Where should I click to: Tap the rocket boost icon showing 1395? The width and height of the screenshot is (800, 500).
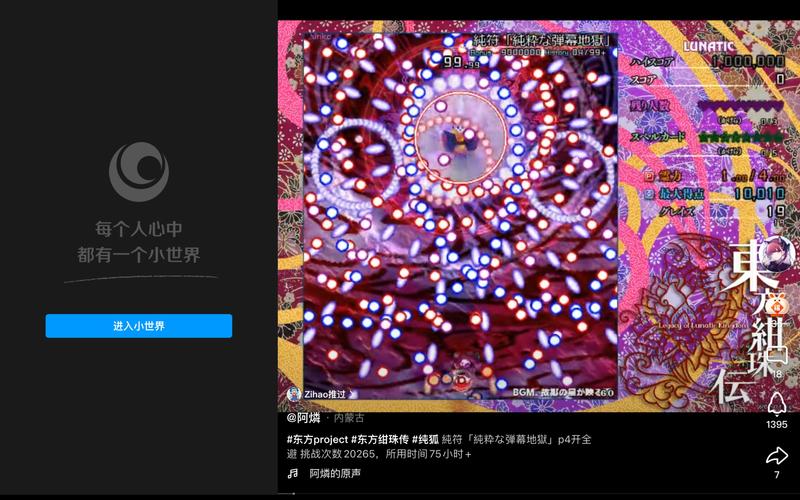777,404
